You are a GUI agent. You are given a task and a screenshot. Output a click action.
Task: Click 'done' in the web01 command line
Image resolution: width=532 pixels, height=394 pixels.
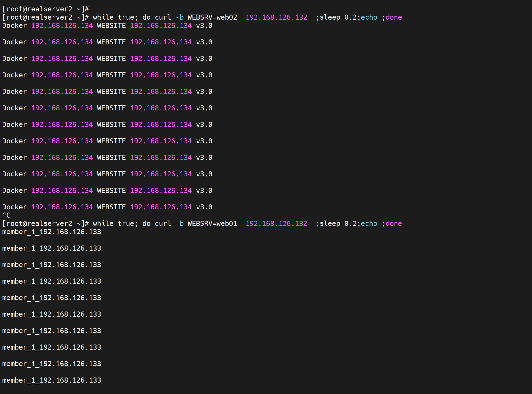pos(394,223)
